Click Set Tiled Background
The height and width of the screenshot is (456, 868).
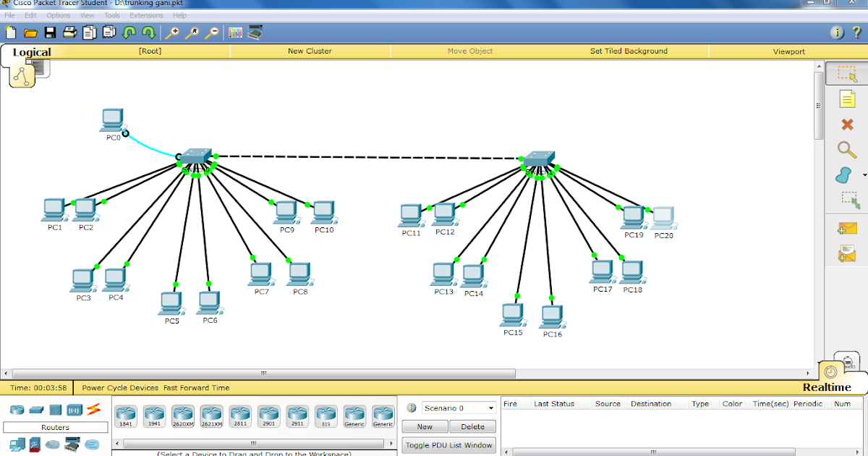pos(629,51)
